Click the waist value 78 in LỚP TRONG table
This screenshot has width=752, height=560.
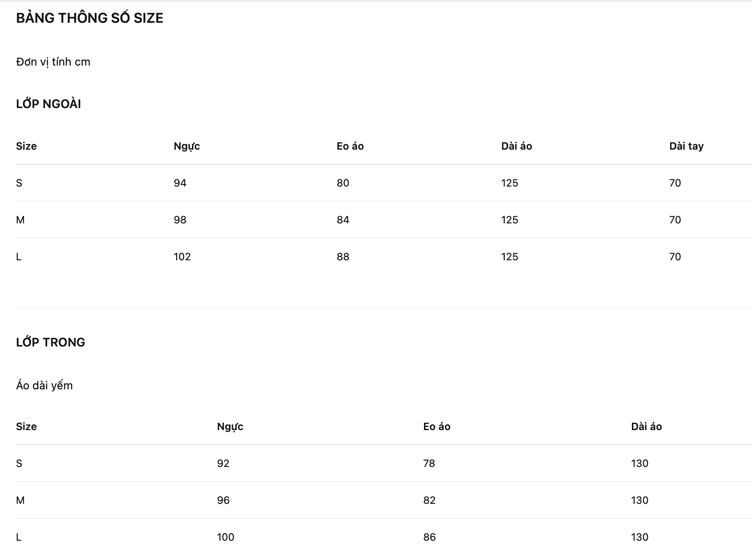429,464
